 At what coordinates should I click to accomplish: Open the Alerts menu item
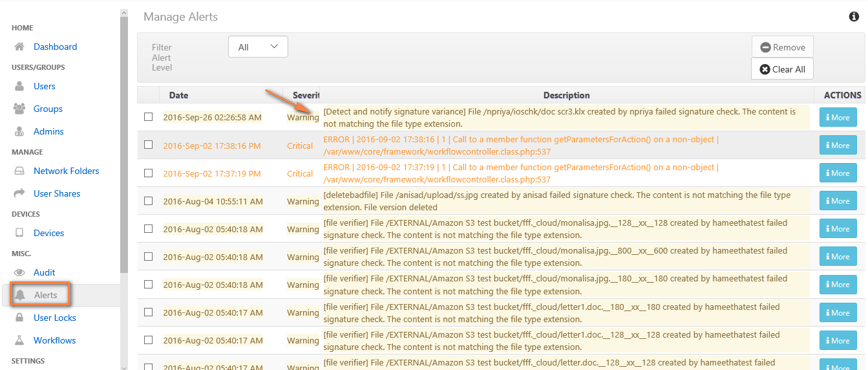tap(45, 295)
